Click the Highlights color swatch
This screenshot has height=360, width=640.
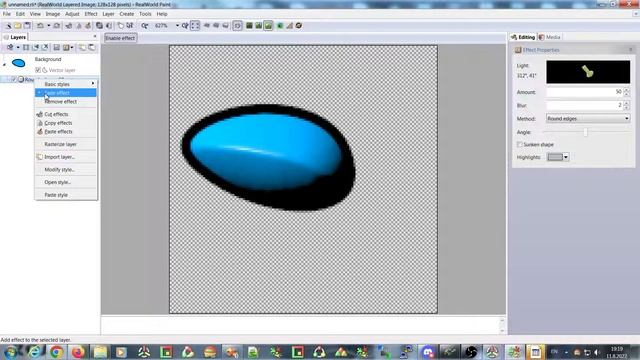(x=555, y=157)
